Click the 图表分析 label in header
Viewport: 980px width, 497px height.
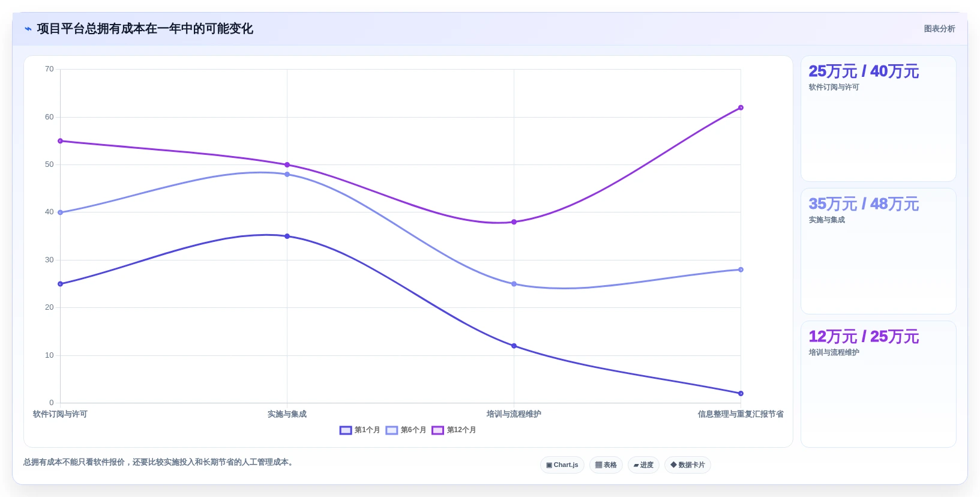point(939,29)
